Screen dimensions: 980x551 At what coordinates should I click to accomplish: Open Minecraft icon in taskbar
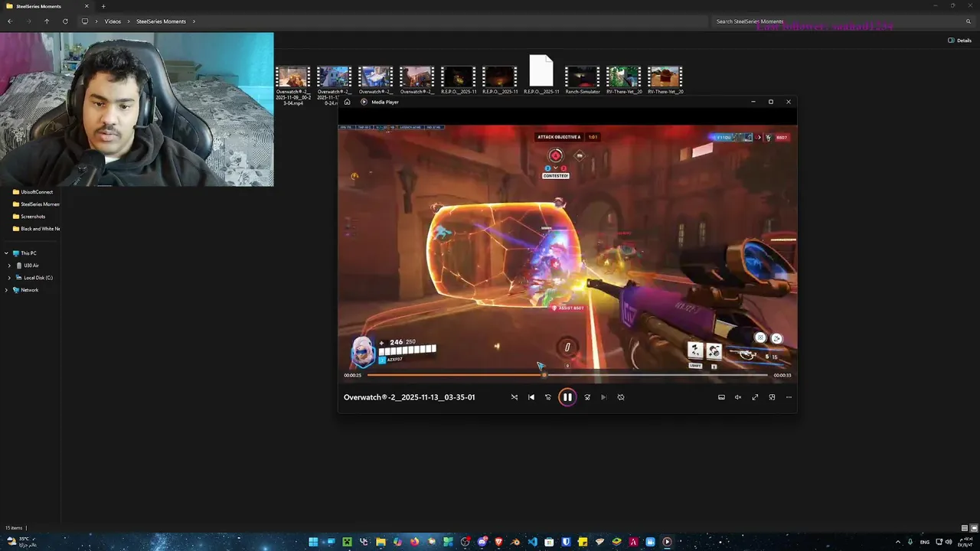point(347,542)
